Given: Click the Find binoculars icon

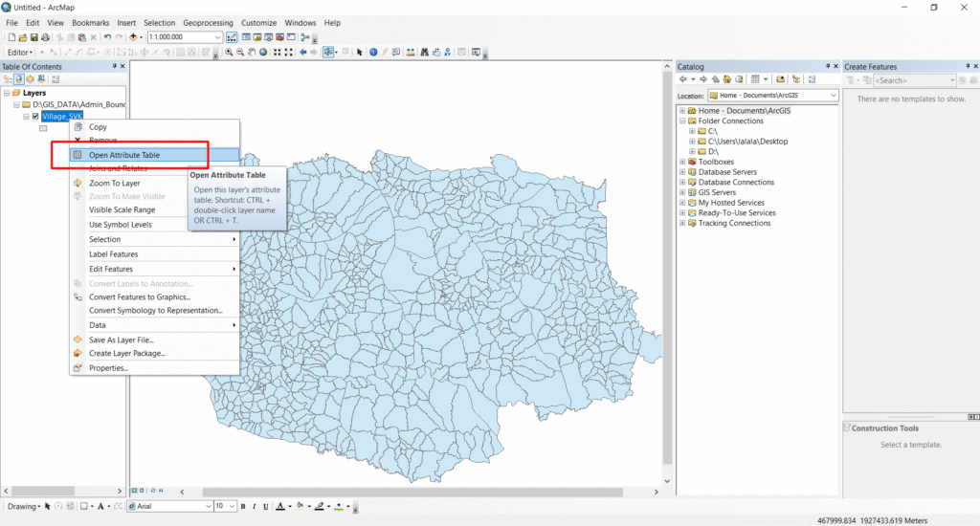Looking at the screenshot, I should click(424, 53).
